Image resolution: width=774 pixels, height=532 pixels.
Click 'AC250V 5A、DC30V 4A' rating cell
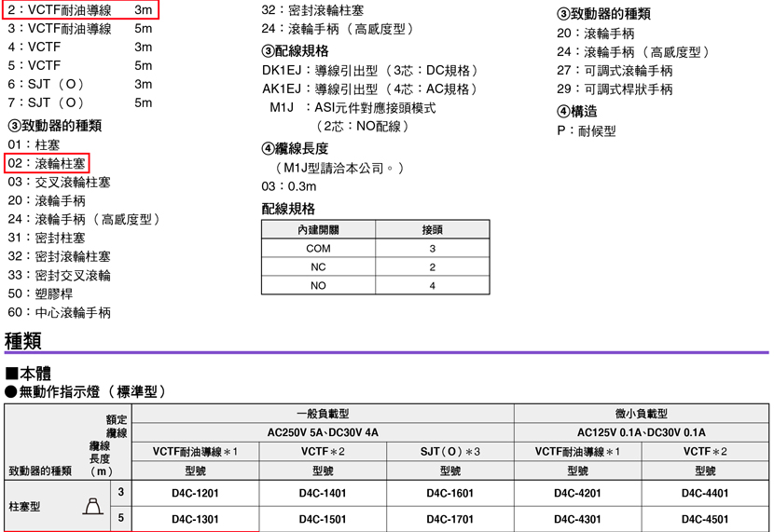point(323,432)
